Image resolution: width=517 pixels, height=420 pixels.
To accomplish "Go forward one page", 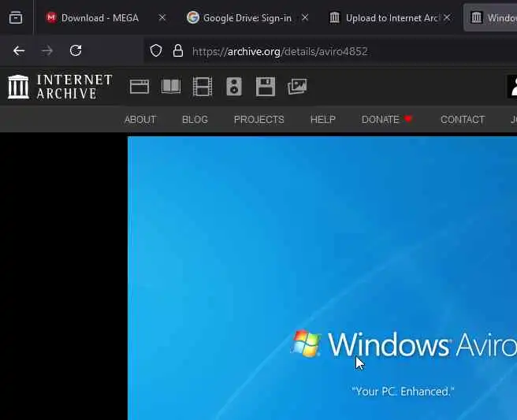I will coord(47,50).
